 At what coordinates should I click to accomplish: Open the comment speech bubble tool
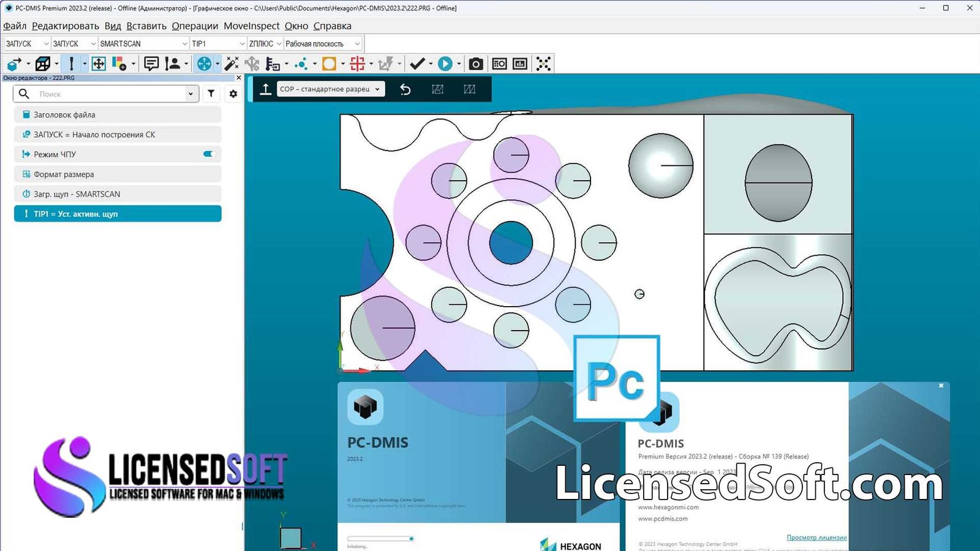(151, 64)
